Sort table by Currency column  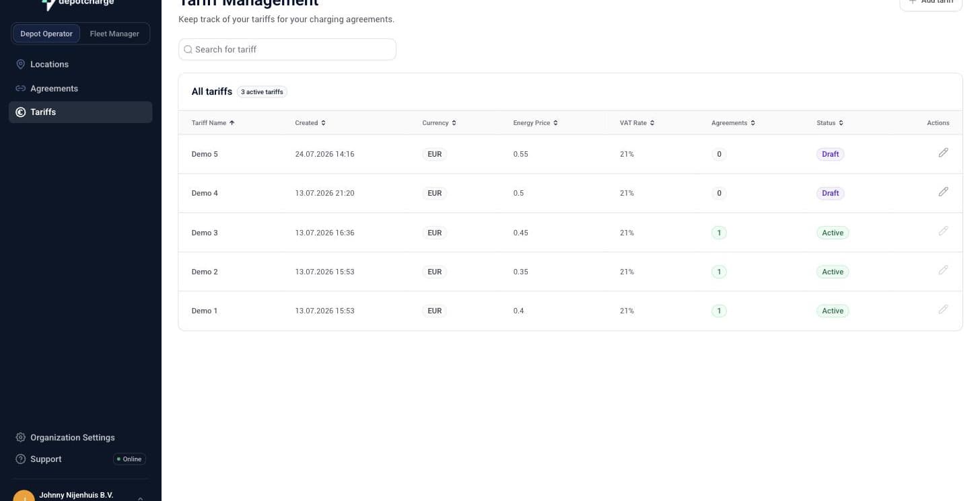(440, 123)
